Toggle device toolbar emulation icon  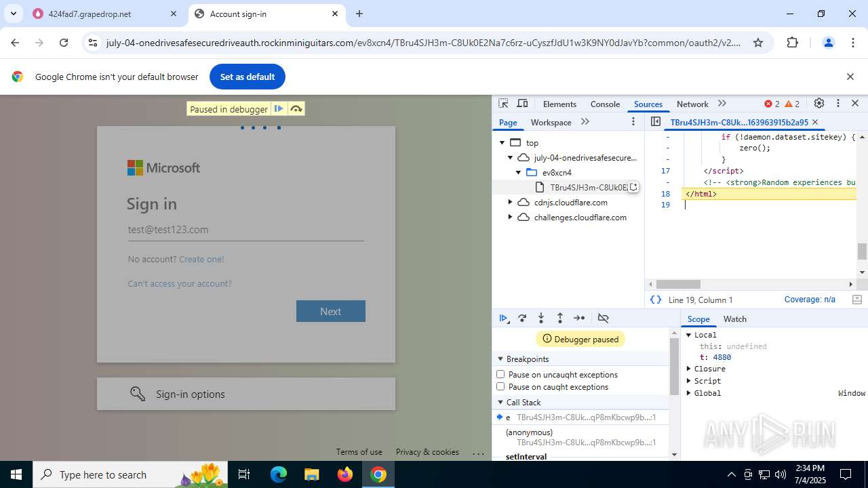(x=522, y=104)
